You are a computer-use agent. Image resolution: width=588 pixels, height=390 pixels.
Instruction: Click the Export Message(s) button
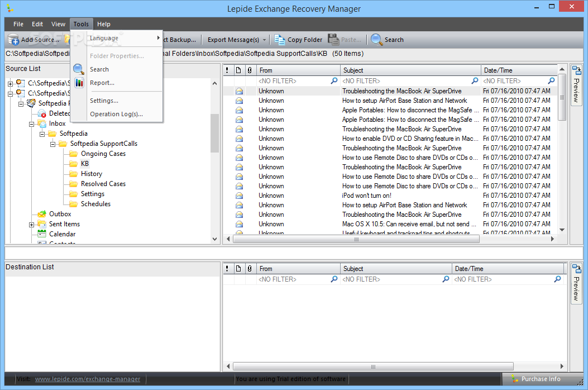coord(233,40)
